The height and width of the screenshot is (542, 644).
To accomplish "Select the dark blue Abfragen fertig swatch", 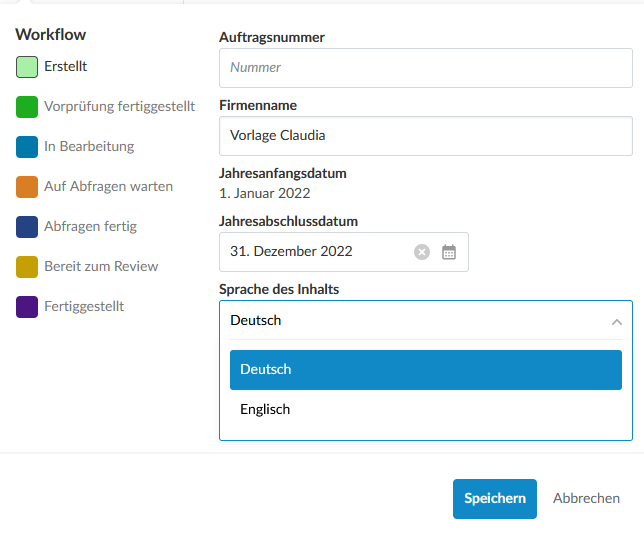I will 27,227.
